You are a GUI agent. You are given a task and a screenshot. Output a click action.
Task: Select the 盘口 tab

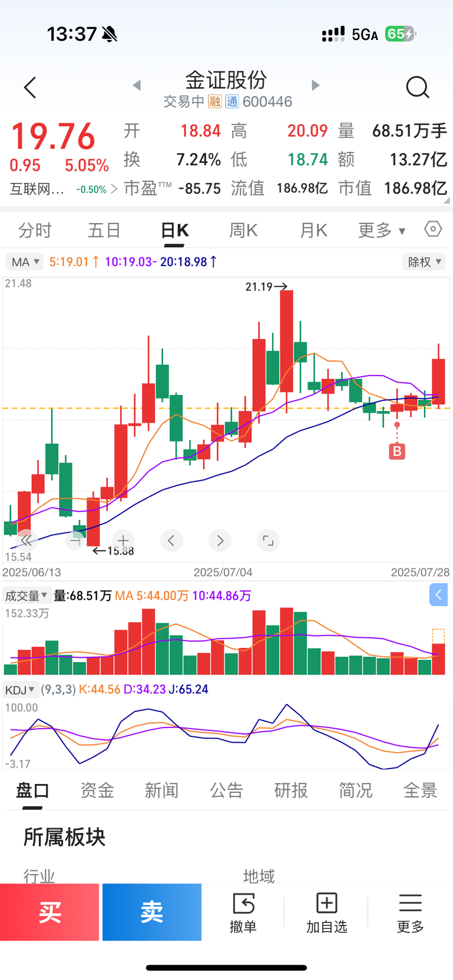(x=32, y=790)
